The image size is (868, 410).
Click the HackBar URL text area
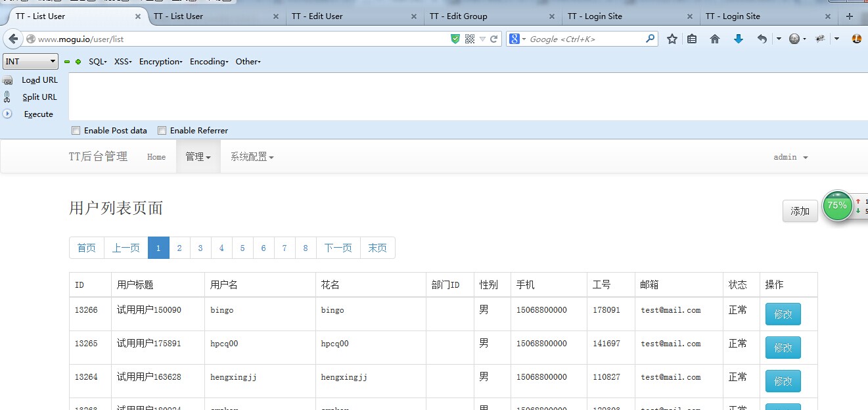(x=468, y=97)
